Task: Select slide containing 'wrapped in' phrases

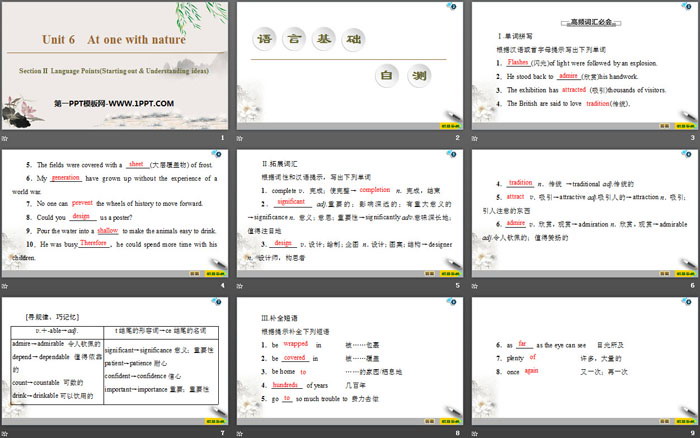Action: point(350,360)
